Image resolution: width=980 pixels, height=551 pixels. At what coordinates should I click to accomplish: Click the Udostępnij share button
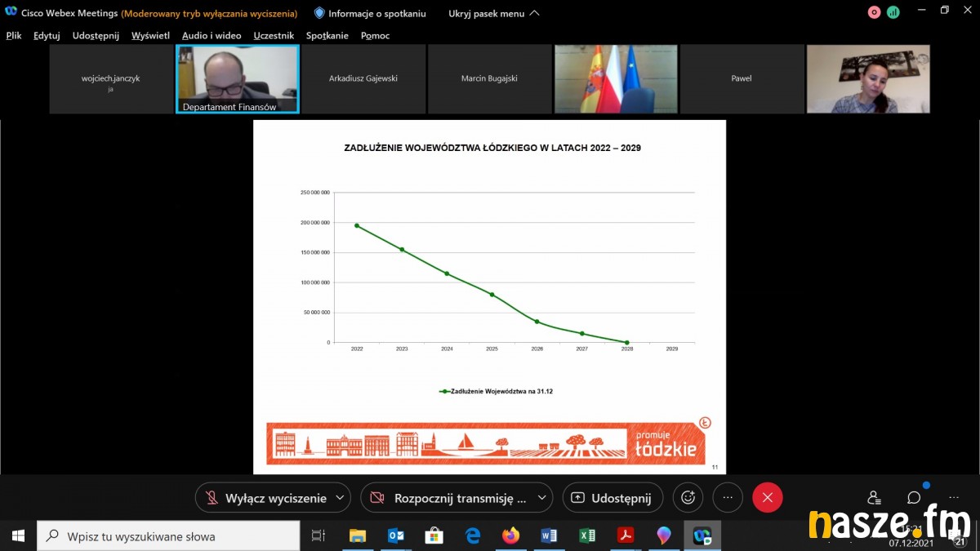pos(612,498)
